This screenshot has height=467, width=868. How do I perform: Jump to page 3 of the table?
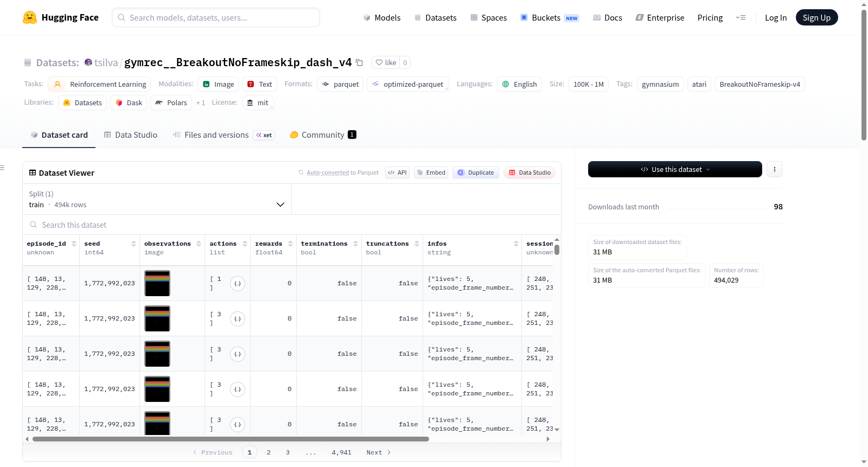click(x=288, y=452)
